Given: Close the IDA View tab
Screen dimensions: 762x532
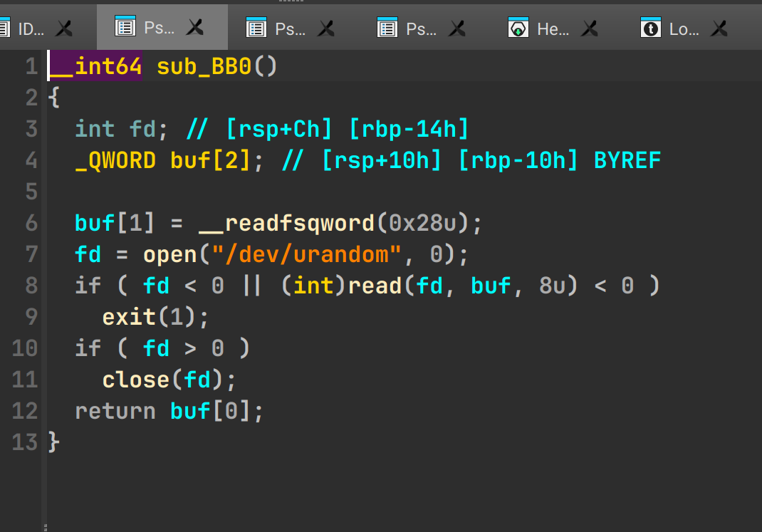Looking at the screenshot, I should [64, 28].
